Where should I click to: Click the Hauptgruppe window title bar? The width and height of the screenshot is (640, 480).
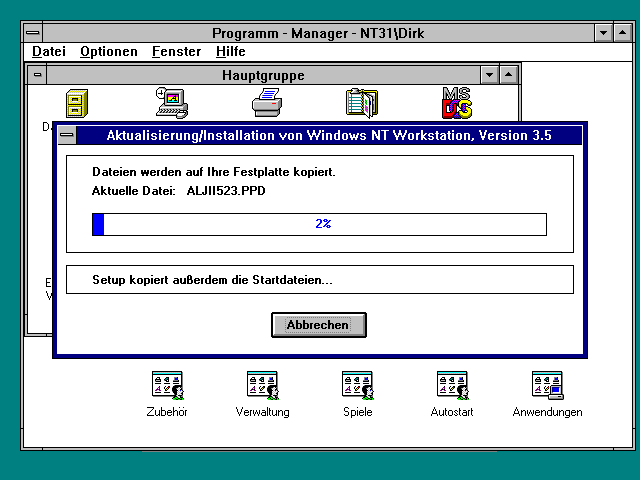coord(264,75)
